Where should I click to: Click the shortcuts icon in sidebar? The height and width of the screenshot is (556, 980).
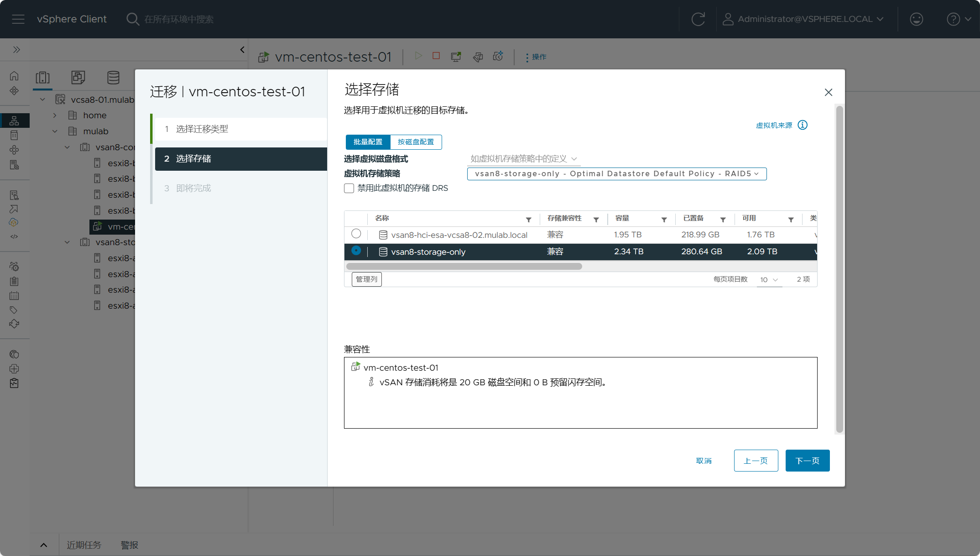[14, 90]
